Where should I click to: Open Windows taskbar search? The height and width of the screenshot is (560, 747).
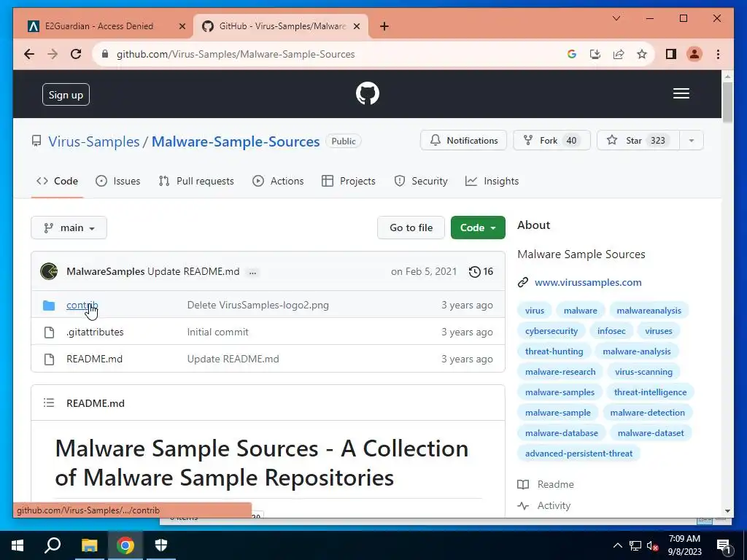click(x=53, y=545)
